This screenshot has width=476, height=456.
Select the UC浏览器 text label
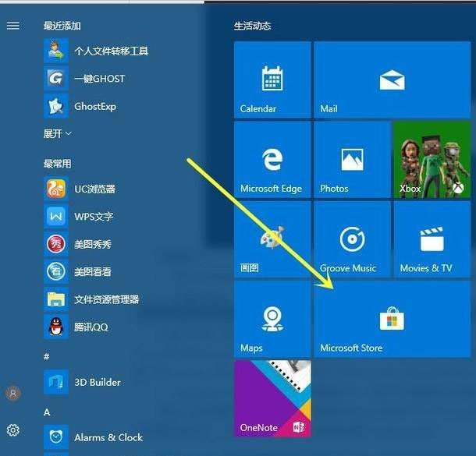(95, 189)
